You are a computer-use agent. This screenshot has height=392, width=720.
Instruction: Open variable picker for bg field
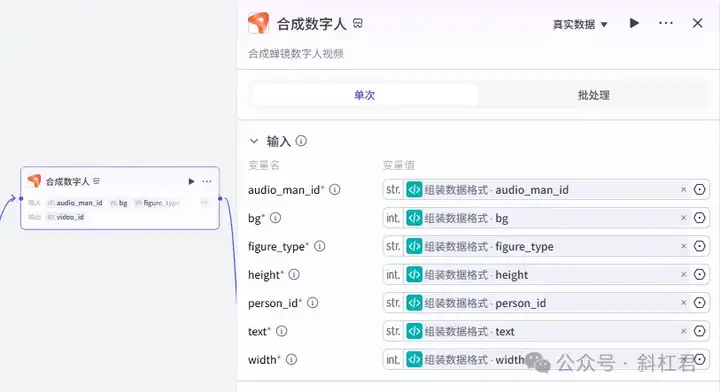699,218
